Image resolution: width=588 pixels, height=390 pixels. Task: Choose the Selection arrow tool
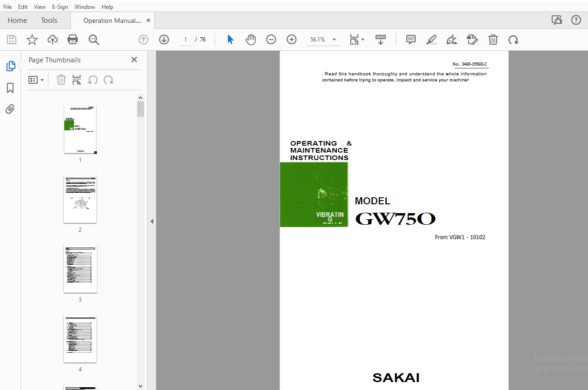coord(230,40)
